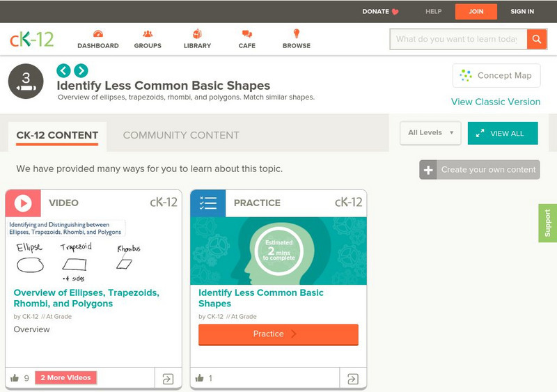Click the Browse lightbulb icon

click(x=296, y=33)
